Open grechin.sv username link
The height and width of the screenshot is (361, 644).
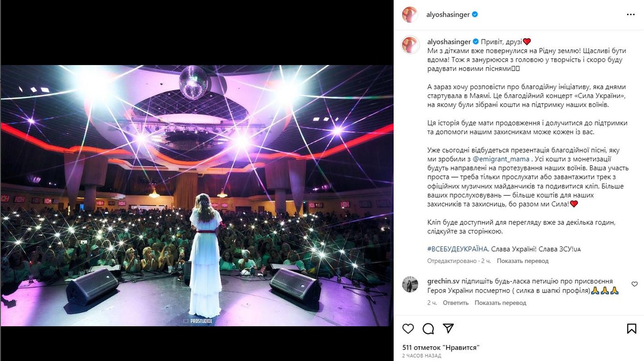click(443, 281)
